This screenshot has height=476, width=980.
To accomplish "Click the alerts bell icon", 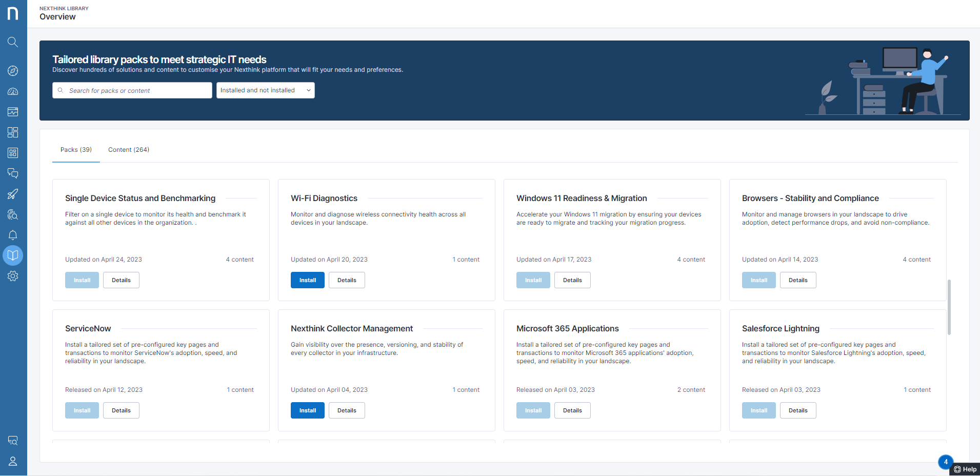I will coord(13,235).
